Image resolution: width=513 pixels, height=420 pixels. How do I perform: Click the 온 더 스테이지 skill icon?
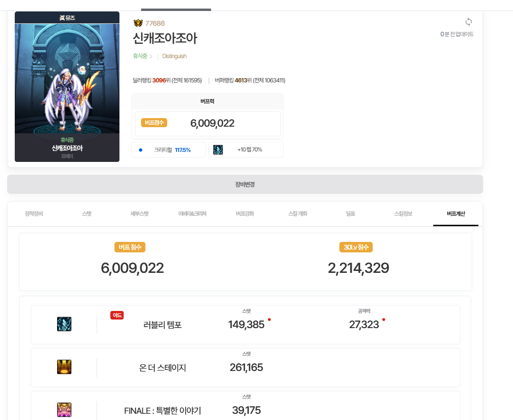click(x=64, y=367)
